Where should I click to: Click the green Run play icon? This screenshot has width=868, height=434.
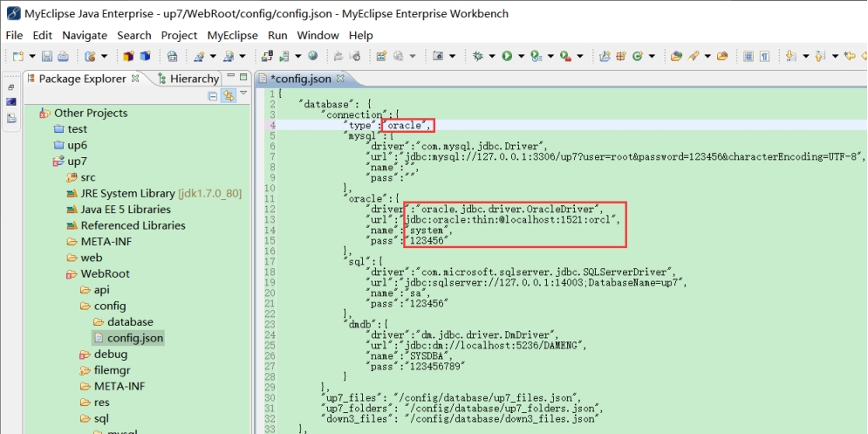(507, 56)
